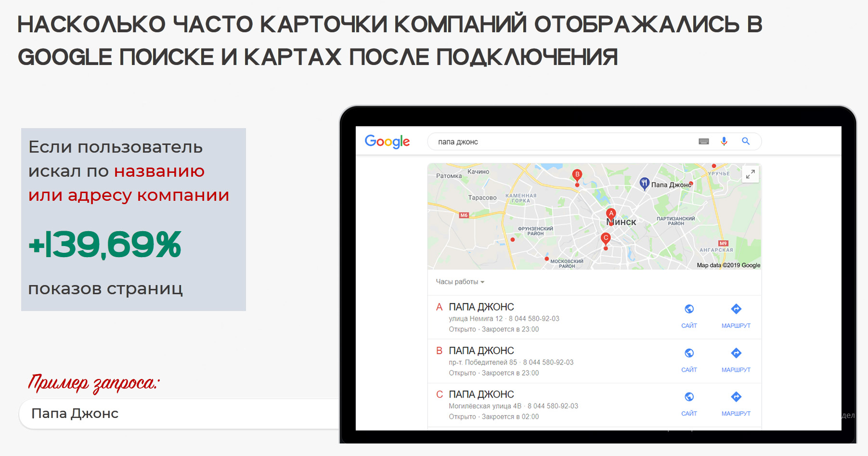Click the Закроется в 02:00 hours text
Image resolution: width=868 pixels, height=456 pixels.
point(510,417)
